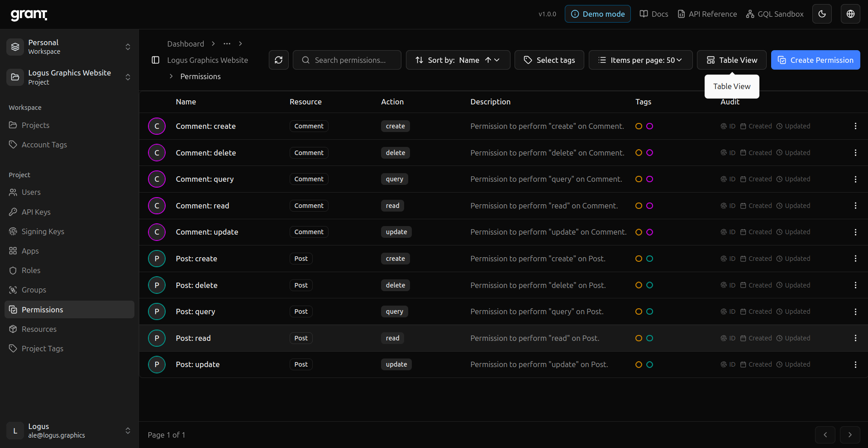Screen dimensions: 868x448
Task: Click the refresh permissions icon
Action: pyautogui.click(x=279, y=60)
